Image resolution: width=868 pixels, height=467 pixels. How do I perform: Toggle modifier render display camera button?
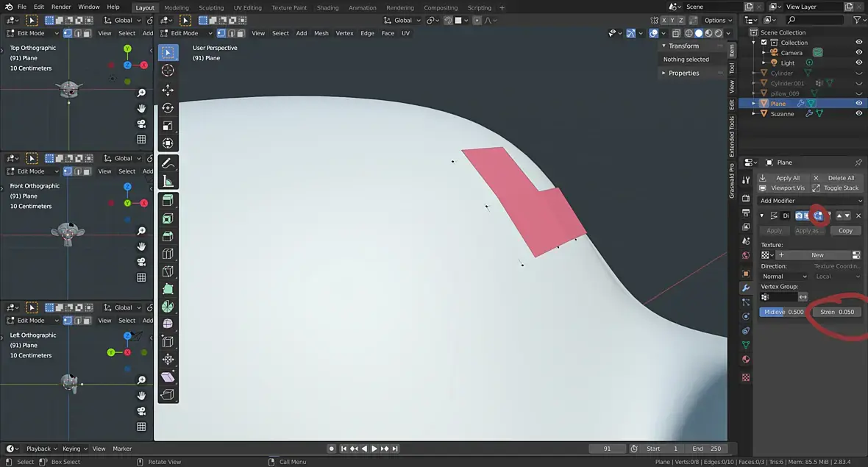800,215
